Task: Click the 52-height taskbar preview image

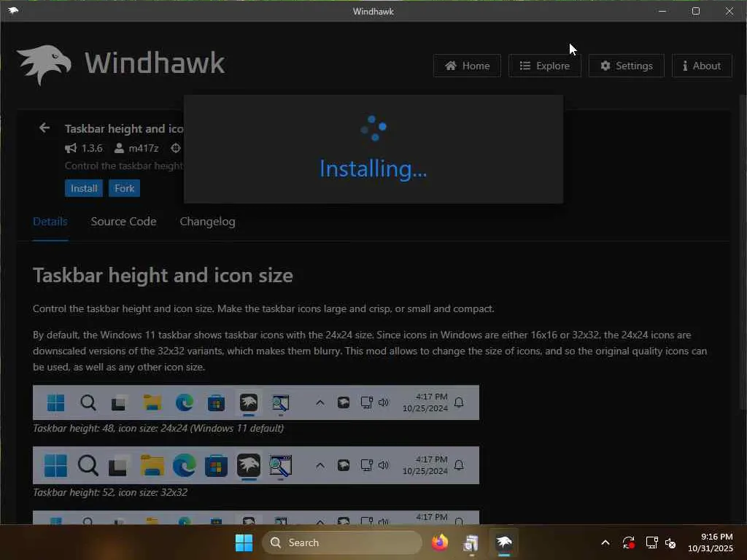Action: [256, 465]
